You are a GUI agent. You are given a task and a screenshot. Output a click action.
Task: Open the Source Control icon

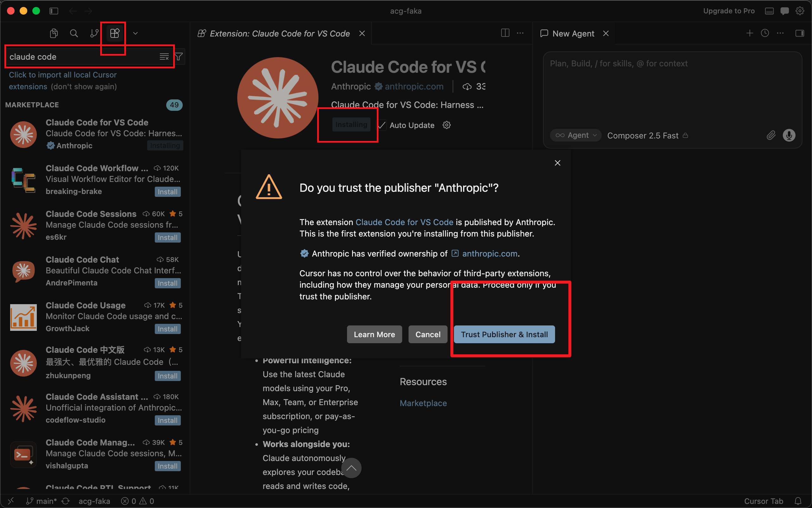click(94, 33)
